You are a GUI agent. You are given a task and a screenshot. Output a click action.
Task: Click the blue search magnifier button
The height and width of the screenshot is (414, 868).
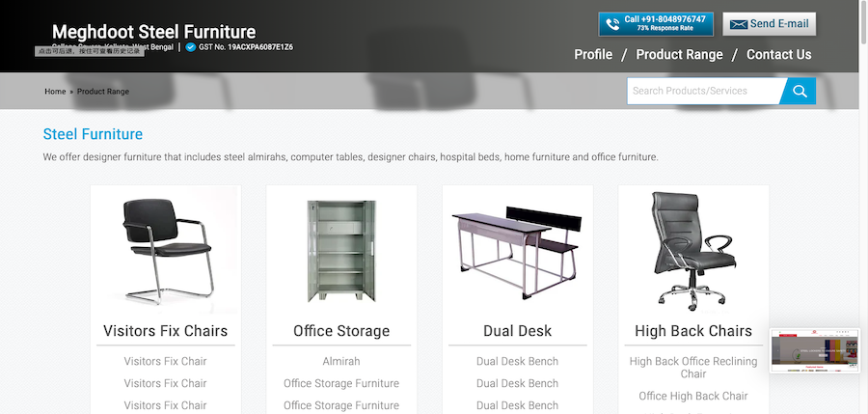(800, 91)
